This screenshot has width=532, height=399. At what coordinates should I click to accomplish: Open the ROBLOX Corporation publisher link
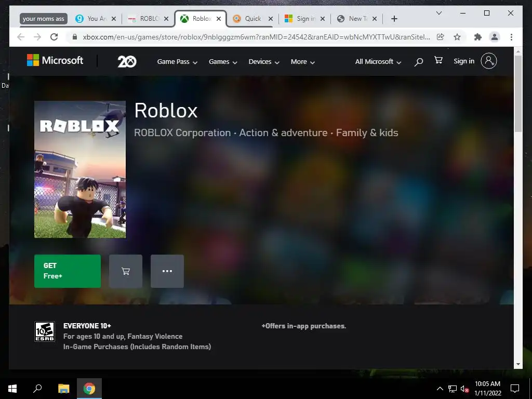point(182,132)
